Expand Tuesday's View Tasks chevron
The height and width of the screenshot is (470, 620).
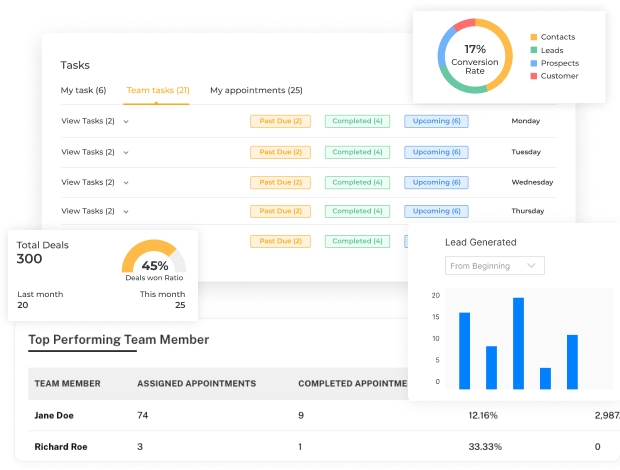click(x=126, y=153)
